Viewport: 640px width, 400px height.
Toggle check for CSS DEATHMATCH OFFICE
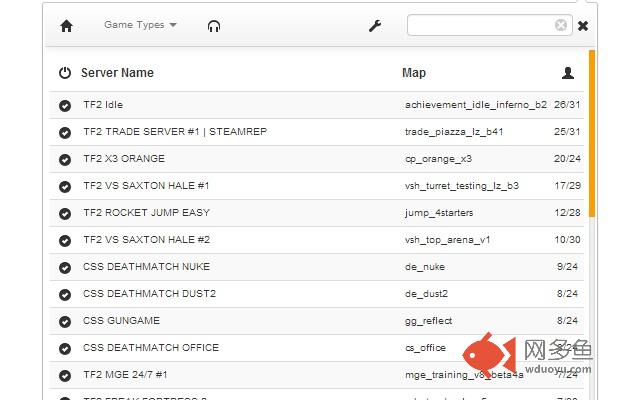pos(65,349)
